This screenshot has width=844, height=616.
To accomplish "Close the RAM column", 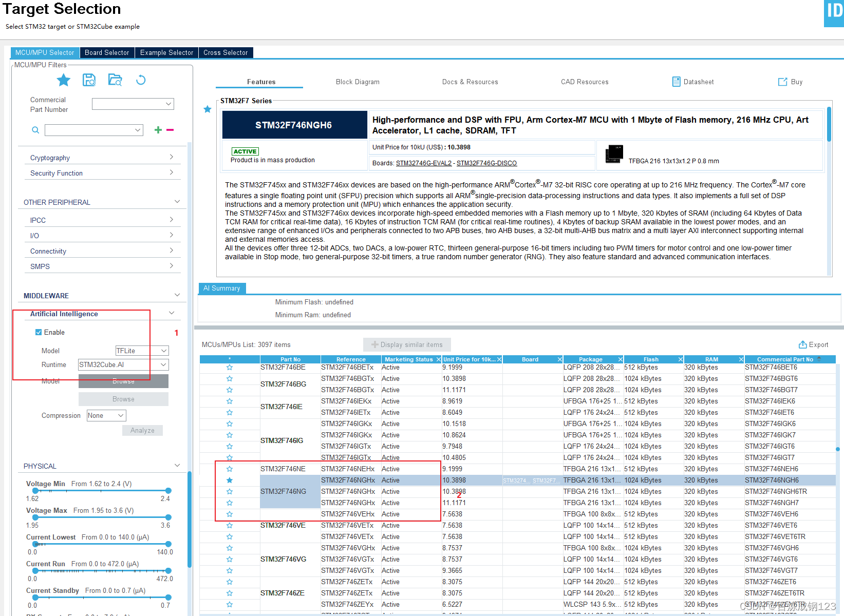I will coord(741,359).
